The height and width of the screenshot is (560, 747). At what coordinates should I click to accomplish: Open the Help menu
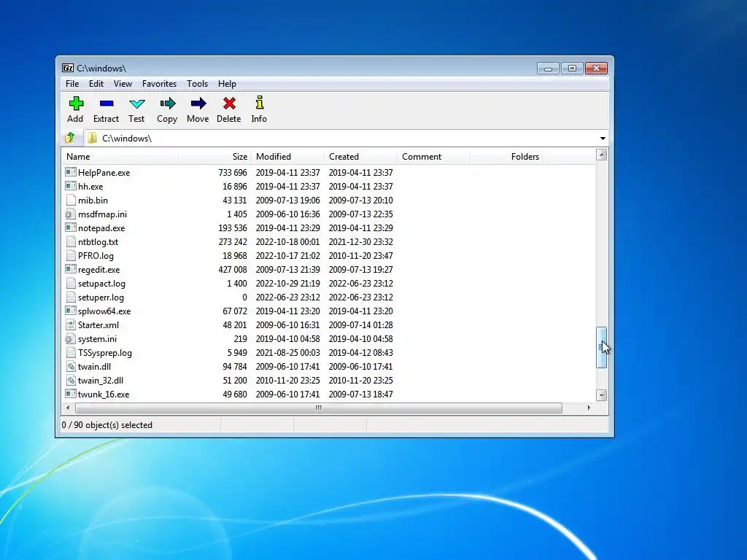228,84
